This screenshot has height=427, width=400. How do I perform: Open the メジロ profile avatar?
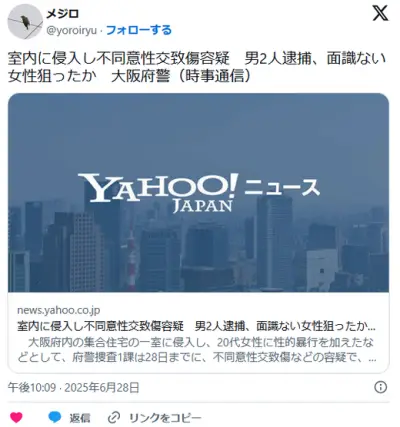tap(25, 22)
